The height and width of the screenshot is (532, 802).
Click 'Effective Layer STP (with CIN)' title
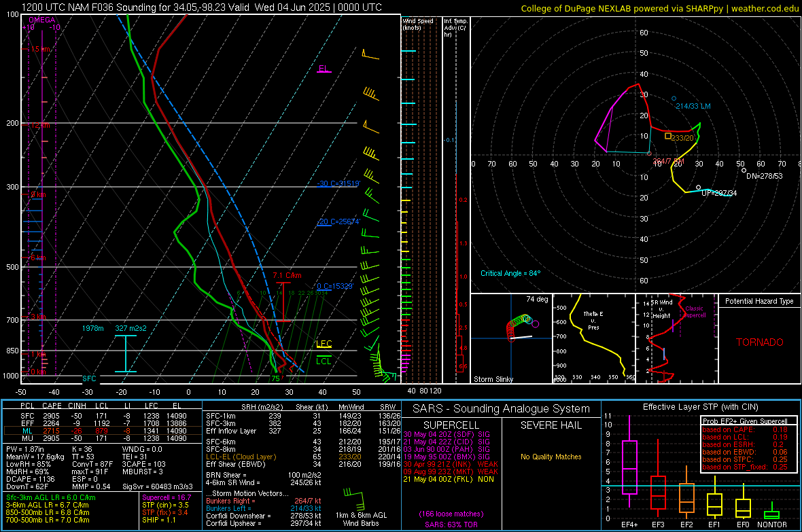[700, 407]
